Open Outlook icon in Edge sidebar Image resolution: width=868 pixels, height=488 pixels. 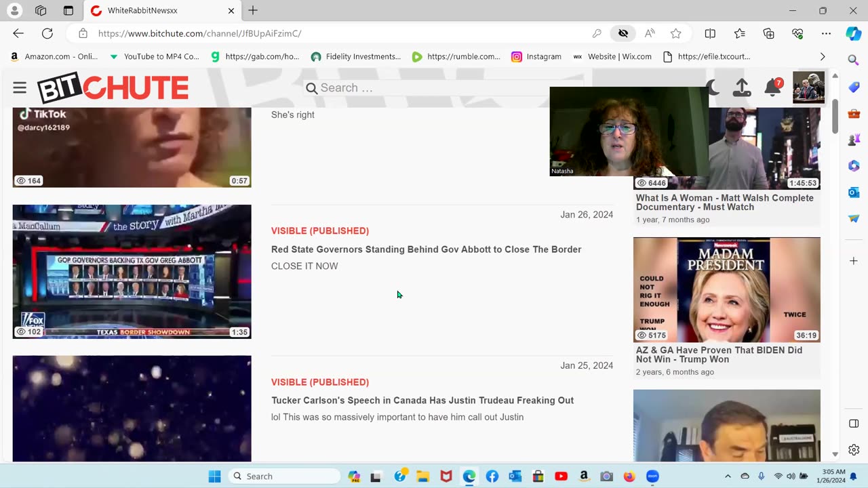pos(854,192)
